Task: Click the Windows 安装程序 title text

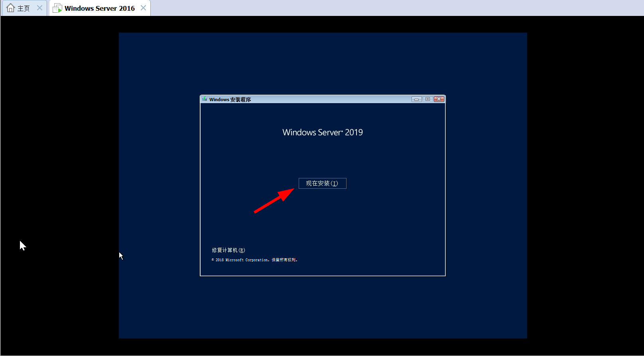Action: click(230, 100)
